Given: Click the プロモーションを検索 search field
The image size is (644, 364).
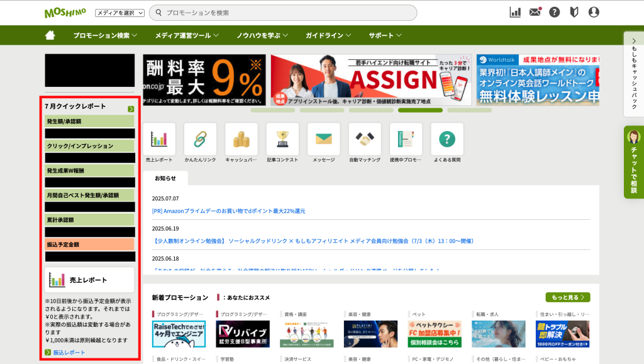Looking at the screenshot, I should [283, 13].
